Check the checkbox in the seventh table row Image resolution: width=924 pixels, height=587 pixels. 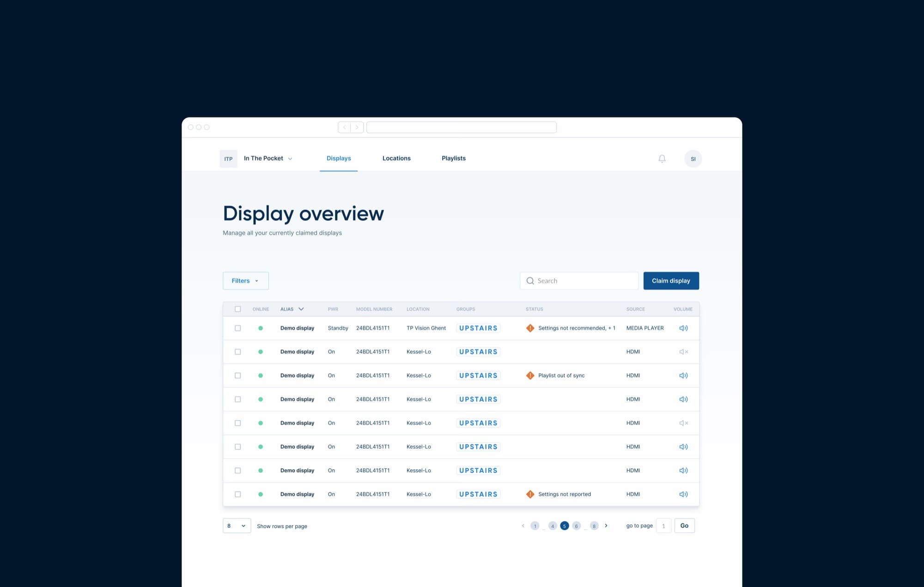tap(237, 471)
